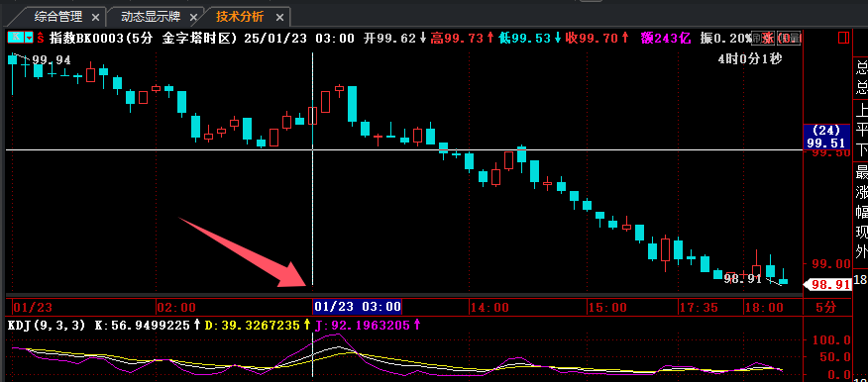Screen dimensions: 868x382
Task: Click the 99.94 high-point price label
Action: [x=52, y=60]
